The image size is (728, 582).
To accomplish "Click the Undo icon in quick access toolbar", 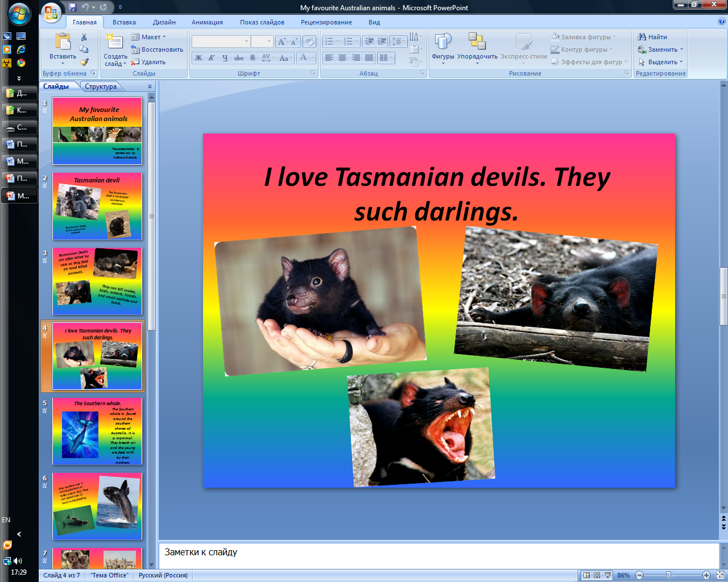I will coord(85,7).
